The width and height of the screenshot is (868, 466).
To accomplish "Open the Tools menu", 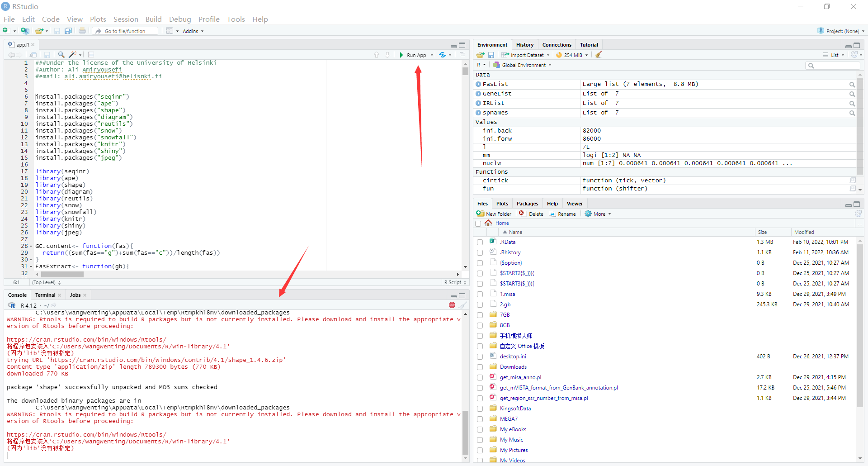I will tap(236, 19).
